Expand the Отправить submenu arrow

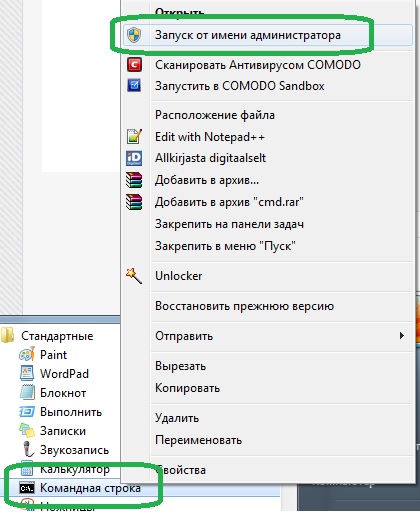click(402, 335)
